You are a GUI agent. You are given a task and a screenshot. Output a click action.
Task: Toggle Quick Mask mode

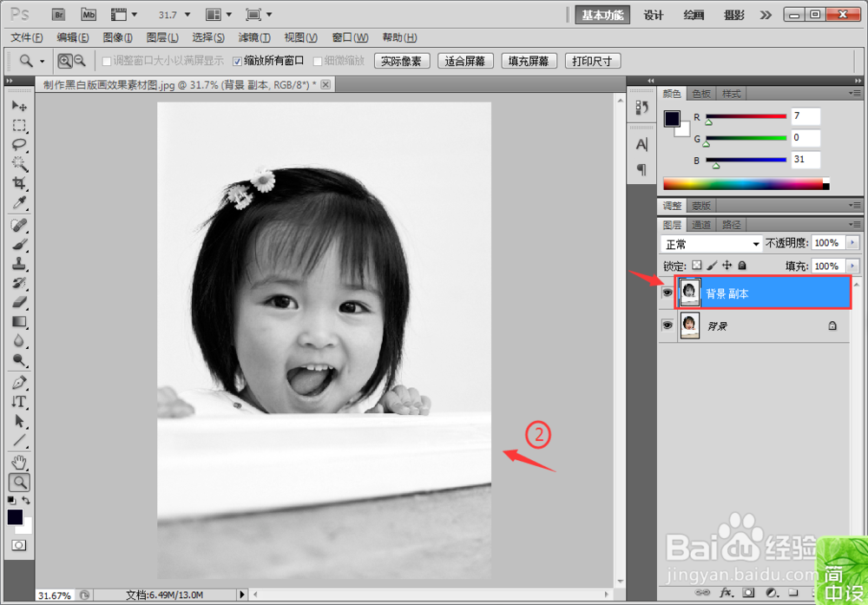click(x=18, y=545)
